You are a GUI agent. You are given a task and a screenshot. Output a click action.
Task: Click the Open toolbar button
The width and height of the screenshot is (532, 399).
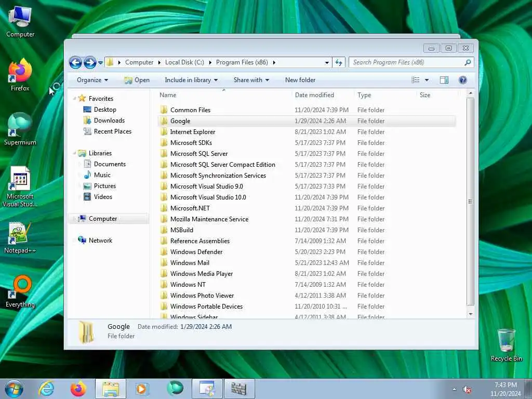pyautogui.click(x=137, y=80)
